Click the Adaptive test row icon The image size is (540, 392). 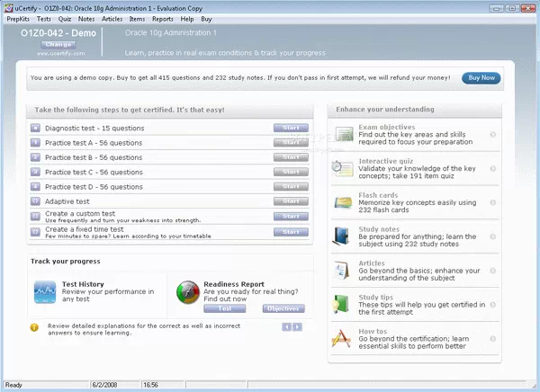pyautogui.click(x=35, y=201)
